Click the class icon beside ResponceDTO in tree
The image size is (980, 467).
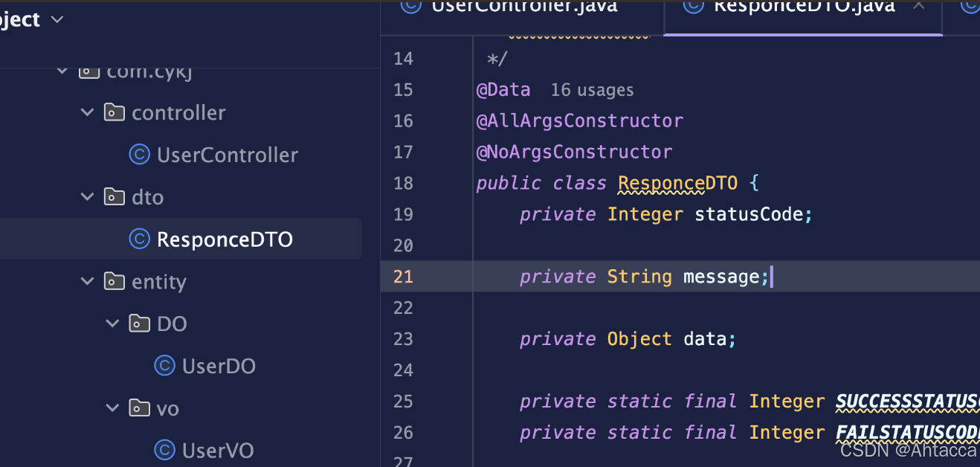pyautogui.click(x=139, y=239)
